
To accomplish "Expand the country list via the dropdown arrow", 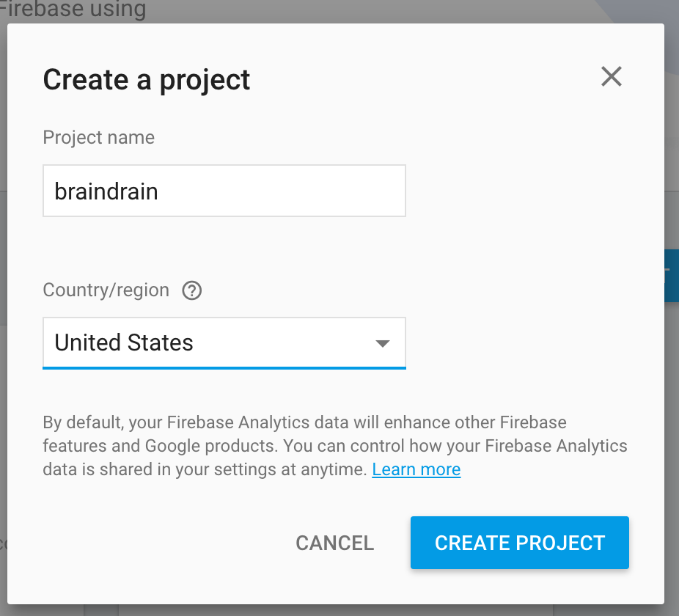I will point(382,343).
